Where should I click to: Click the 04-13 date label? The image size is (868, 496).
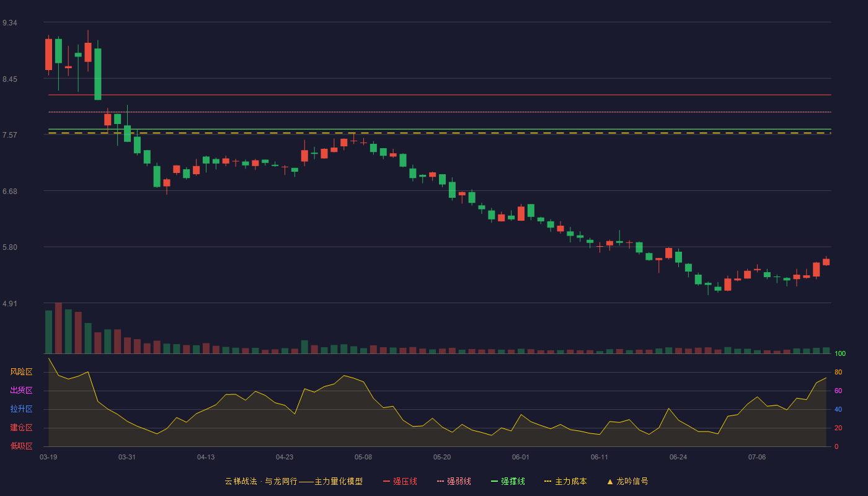click(x=206, y=457)
